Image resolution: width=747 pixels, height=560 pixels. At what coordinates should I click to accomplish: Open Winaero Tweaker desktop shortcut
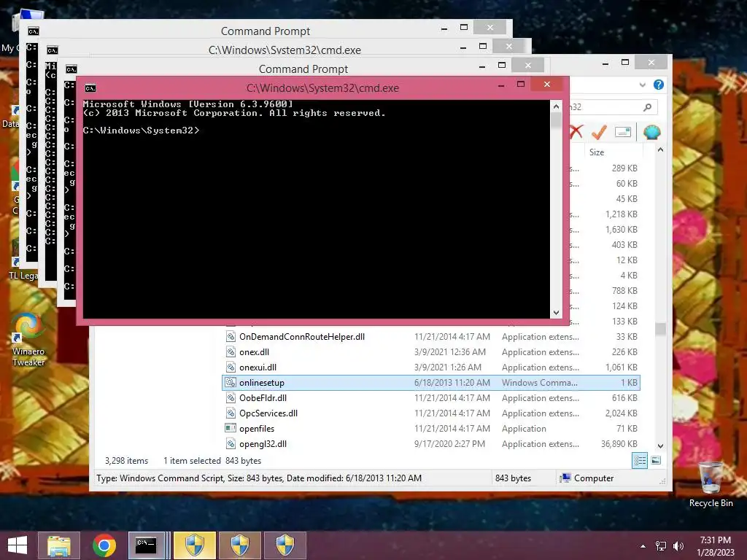28,339
